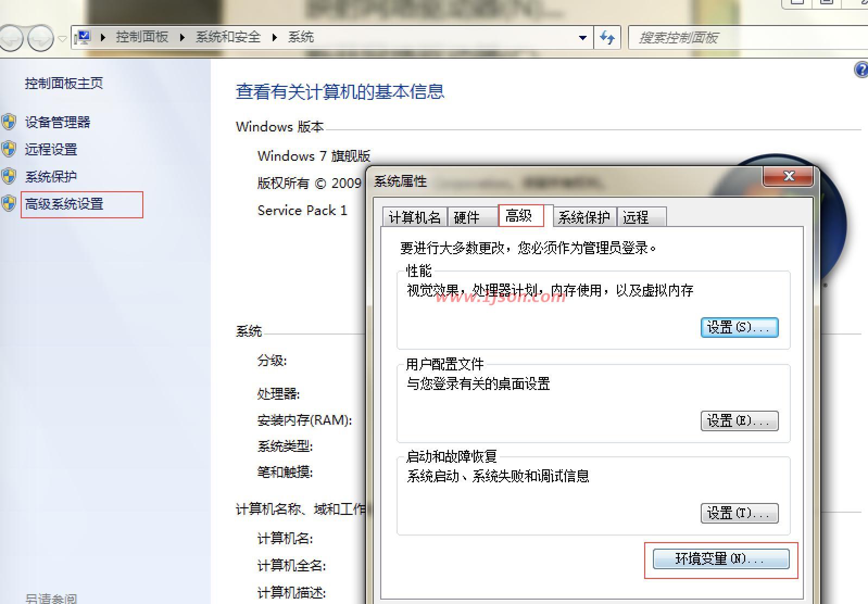Open the address bar history dropdown
Viewport: 868px width, 604px height.
pyautogui.click(x=583, y=38)
